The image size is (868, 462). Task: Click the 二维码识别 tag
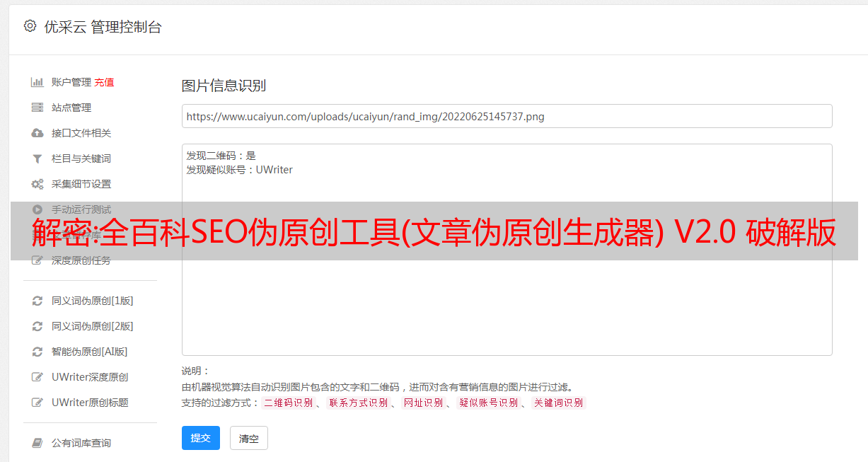pyautogui.click(x=288, y=403)
